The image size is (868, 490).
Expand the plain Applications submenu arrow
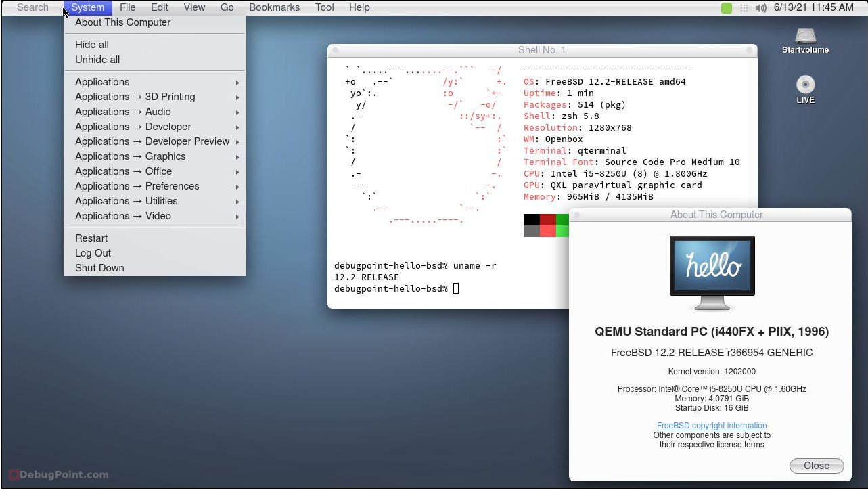coord(237,83)
